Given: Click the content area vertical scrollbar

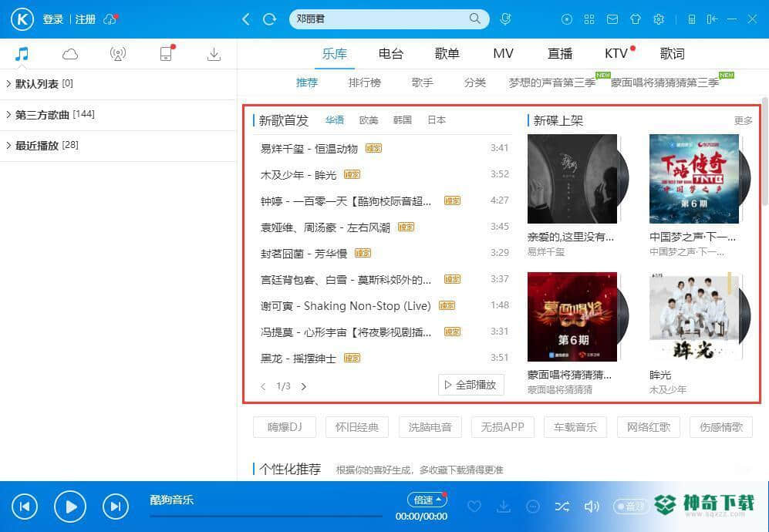Looking at the screenshot, I should (x=766, y=151).
